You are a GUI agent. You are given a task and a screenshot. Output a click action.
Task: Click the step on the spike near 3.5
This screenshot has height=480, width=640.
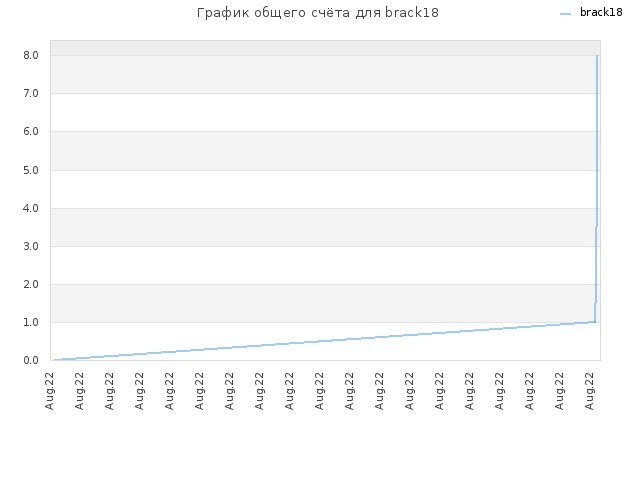pos(596,227)
